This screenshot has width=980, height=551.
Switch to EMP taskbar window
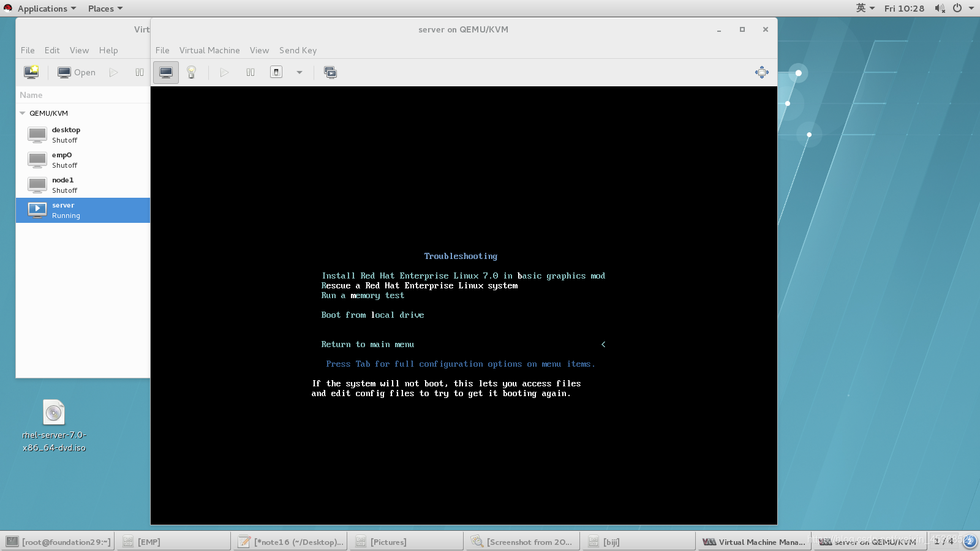(x=174, y=542)
